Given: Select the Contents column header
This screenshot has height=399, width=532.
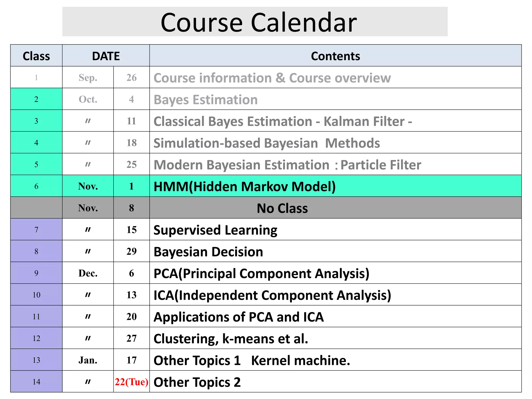Looking at the screenshot, I should pyautogui.click(x=335, y=56).
